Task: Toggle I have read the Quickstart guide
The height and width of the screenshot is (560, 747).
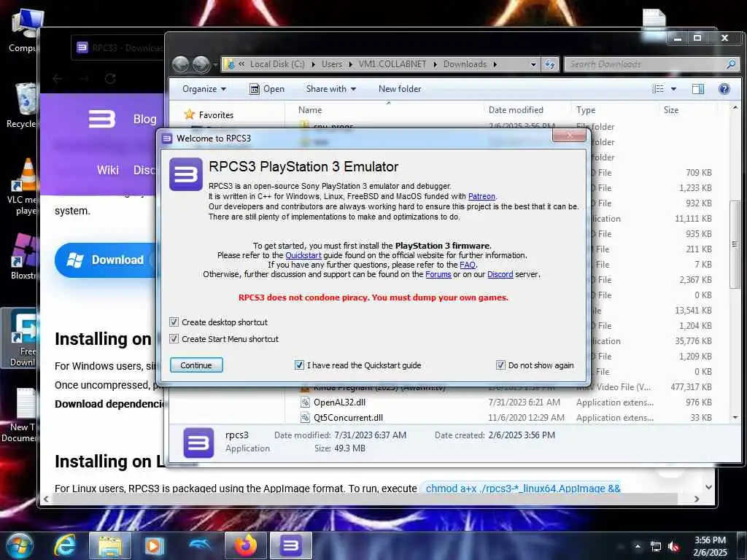Action: pos(299,365)
